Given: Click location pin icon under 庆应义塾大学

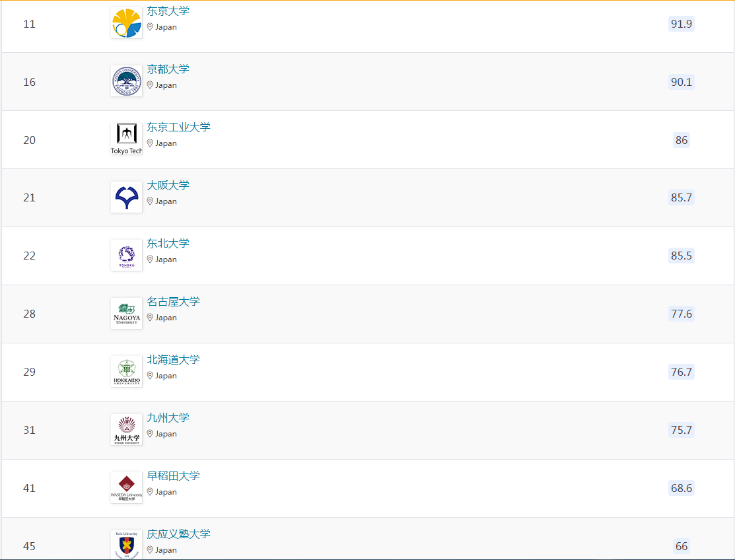Looking at the screenshot, I should (150, 549).
